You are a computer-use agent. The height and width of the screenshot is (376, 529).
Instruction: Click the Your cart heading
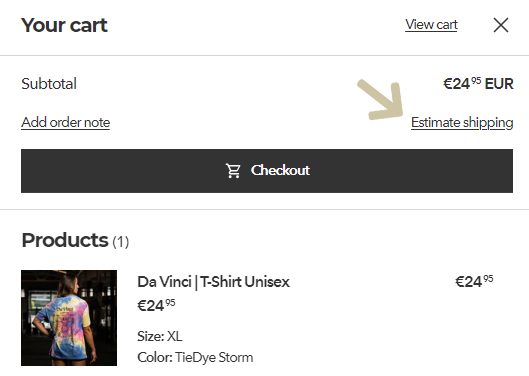click(64, 25)
